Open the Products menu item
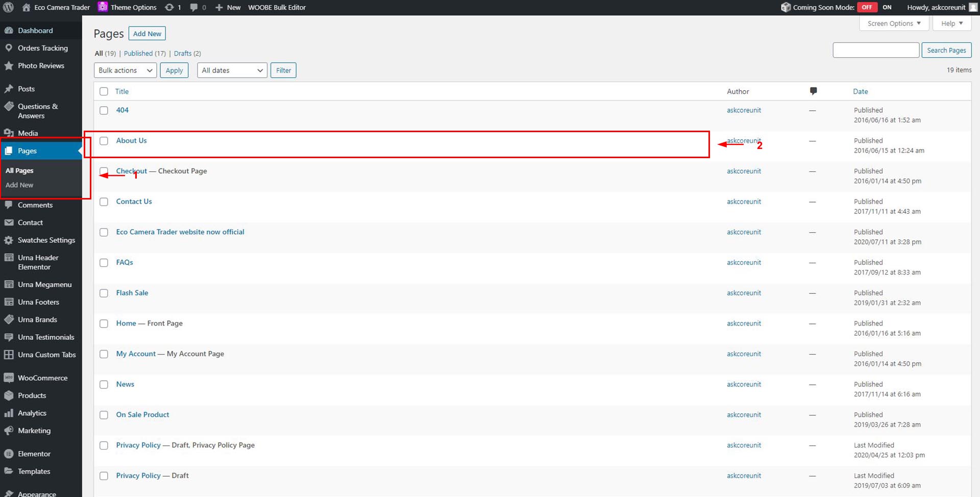Image resolution: width=980 pixels, height=497 pixels. tap(32, 395)
